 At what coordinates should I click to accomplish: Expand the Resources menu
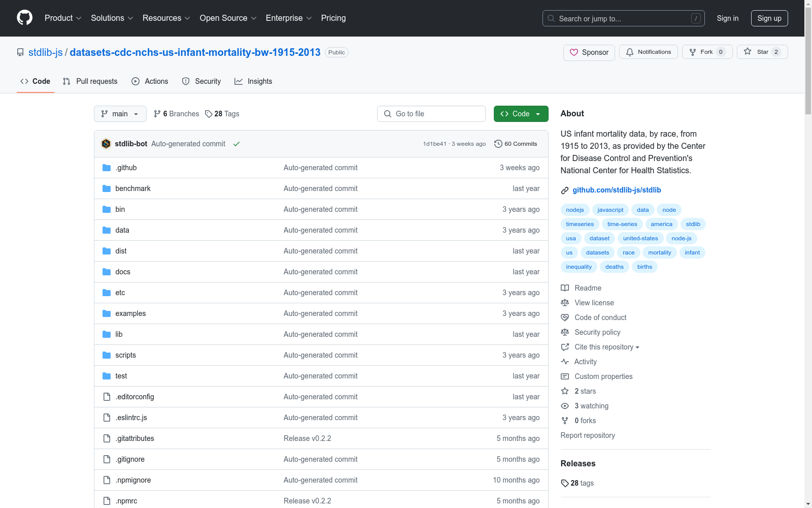(x=166, y=18)
